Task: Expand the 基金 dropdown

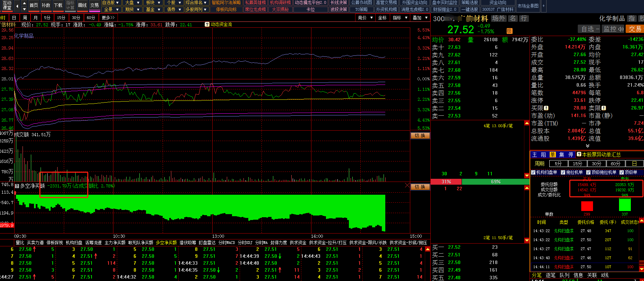Action: tap(153, 9)
